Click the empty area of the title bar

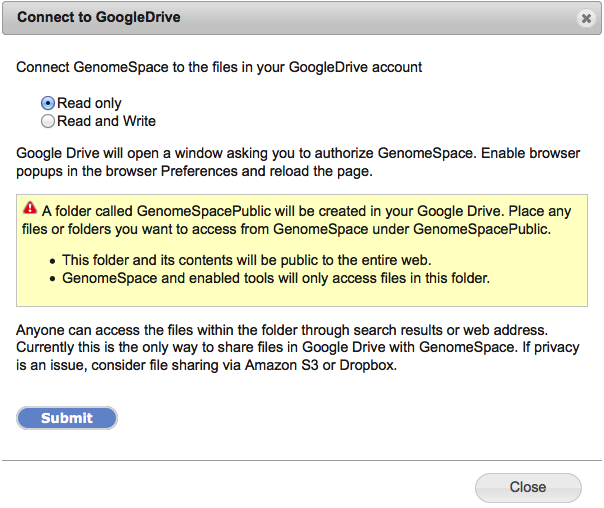tap(380, 18)
